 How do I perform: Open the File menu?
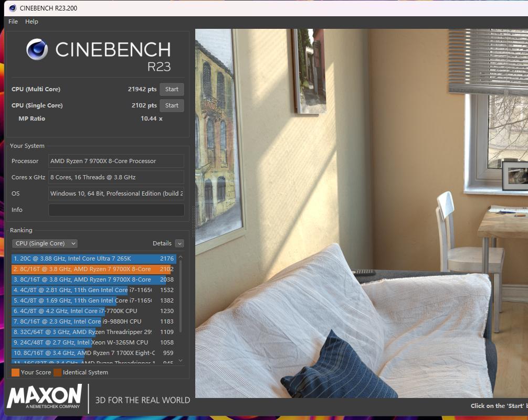[13, 21]
